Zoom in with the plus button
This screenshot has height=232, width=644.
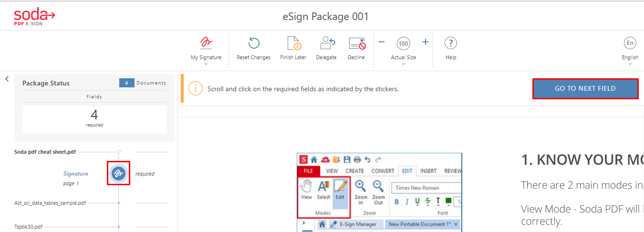pos(426,42)
